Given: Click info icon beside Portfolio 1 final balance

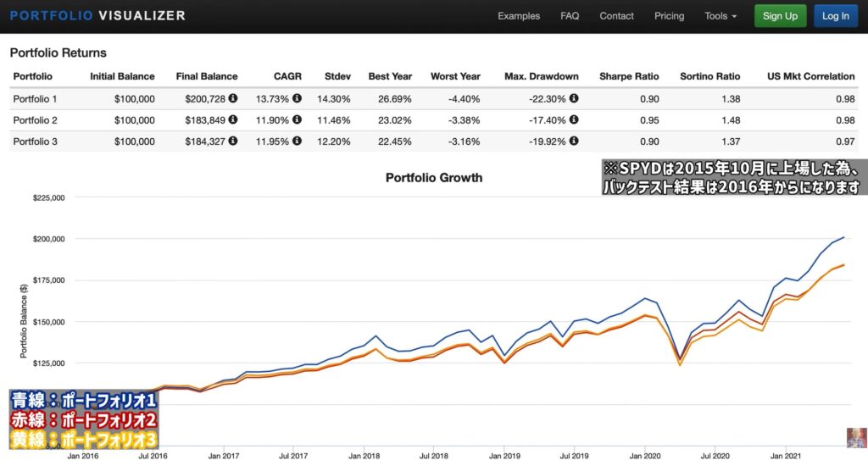Looking at the screenshot, I should click(233, 98).
